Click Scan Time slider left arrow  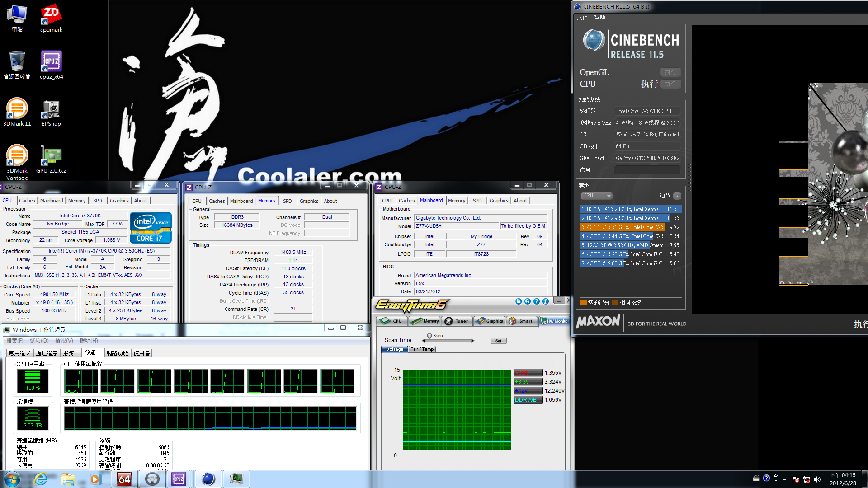424,341
